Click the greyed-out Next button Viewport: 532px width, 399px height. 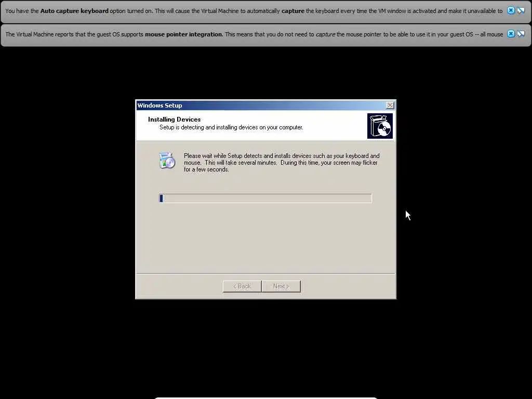point(281,286)
